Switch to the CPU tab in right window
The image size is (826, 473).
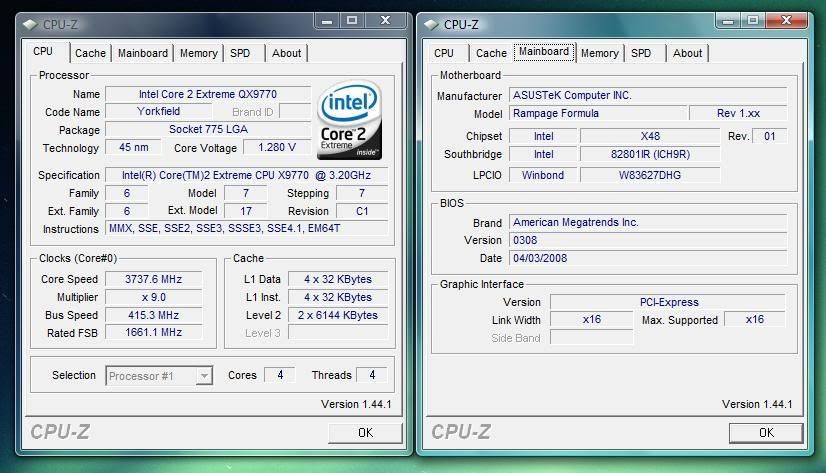click(x=444, y=53)
